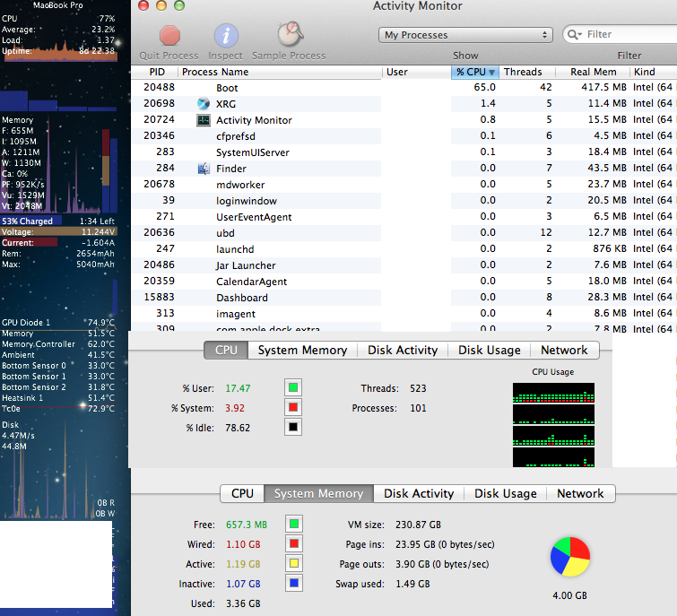
Task: Select the CPU tab in upper tab bar
Action: (226, 350)
